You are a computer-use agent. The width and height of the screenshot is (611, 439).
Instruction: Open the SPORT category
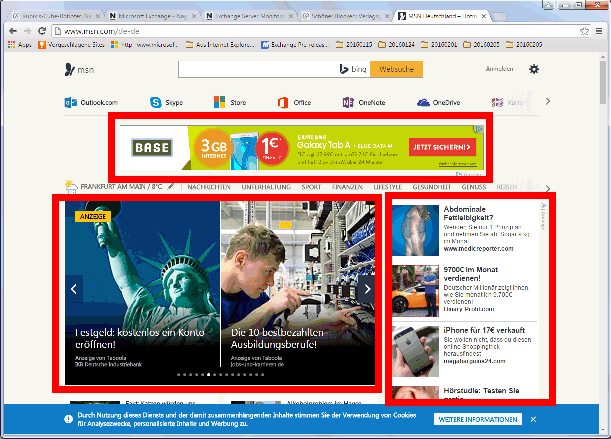tap(311, 187)
